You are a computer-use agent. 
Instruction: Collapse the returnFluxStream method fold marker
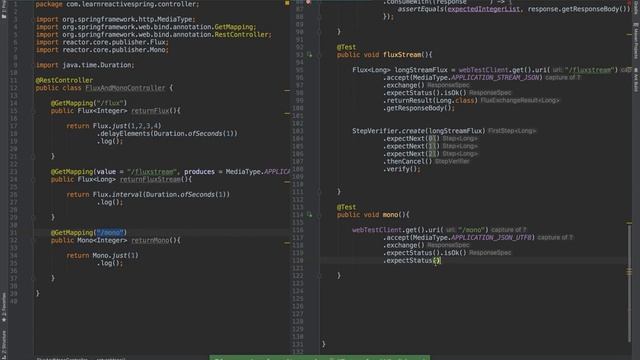pyautogui.click(x=33, y=179)
